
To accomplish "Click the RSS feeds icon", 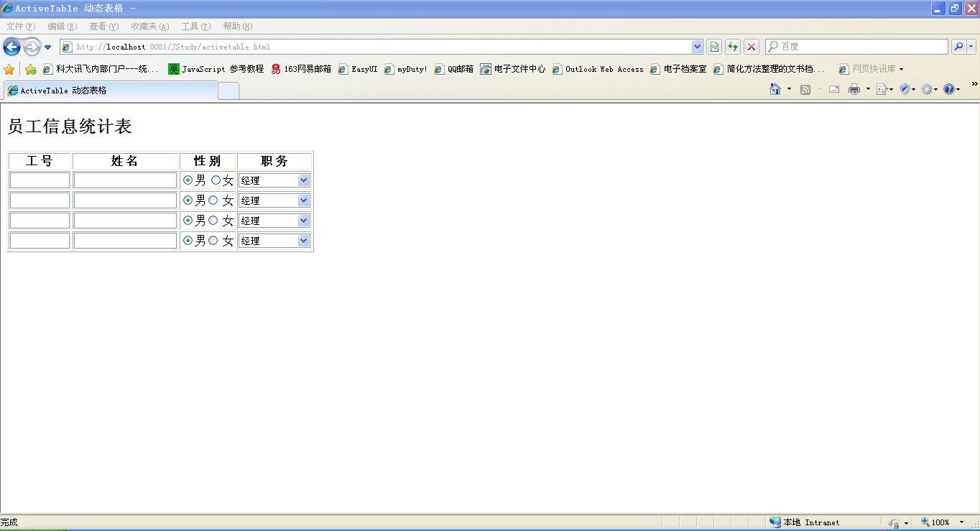I will (x=806, y=89).
